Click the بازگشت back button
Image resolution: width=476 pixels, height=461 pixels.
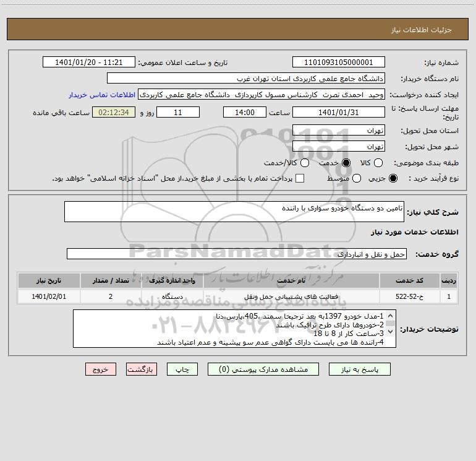pyautogui.click(x=142, y=369)
